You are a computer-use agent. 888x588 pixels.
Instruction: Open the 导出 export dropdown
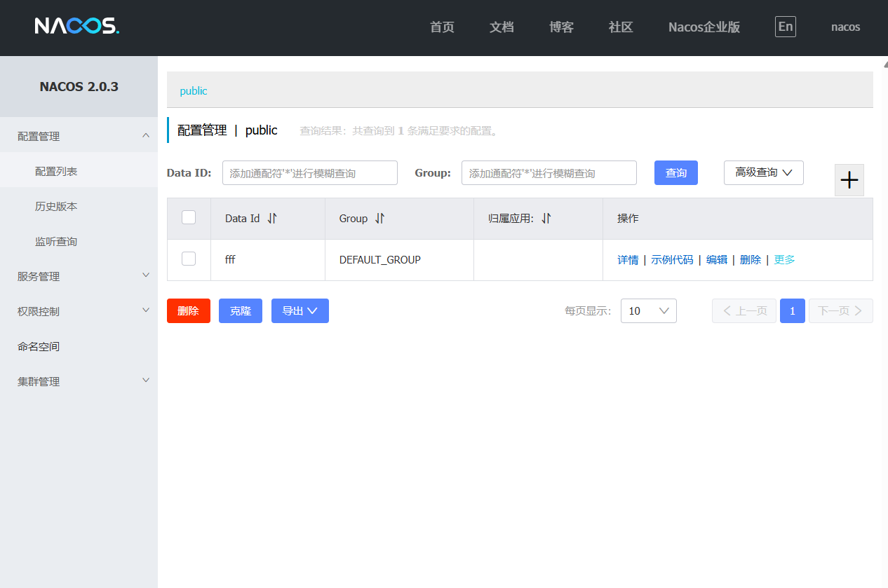(x=300, y=310)
